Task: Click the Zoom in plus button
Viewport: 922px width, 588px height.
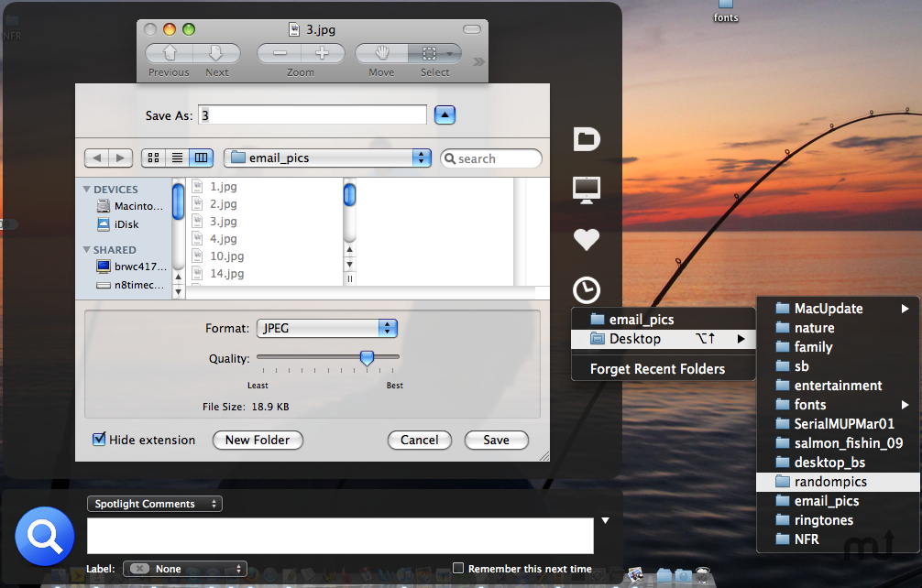Action: (x=323, y=53)
